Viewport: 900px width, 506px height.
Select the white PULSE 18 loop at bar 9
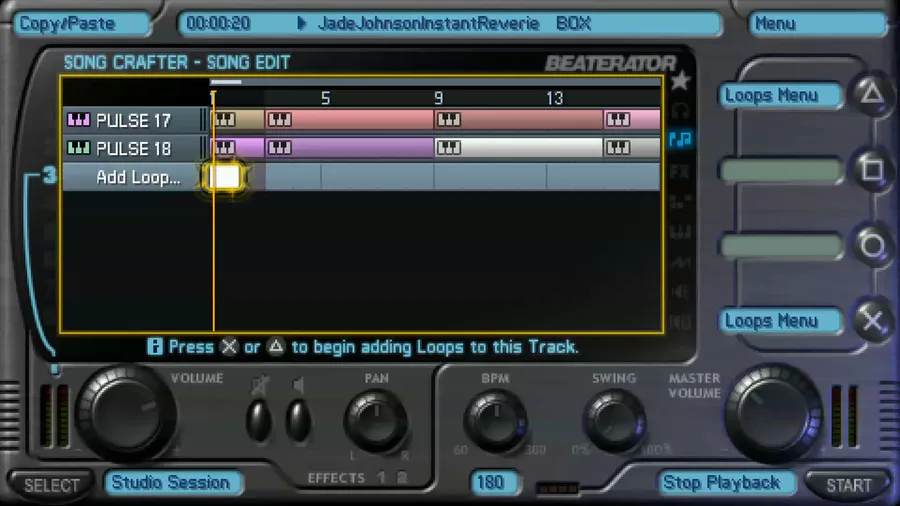(519, 147)
